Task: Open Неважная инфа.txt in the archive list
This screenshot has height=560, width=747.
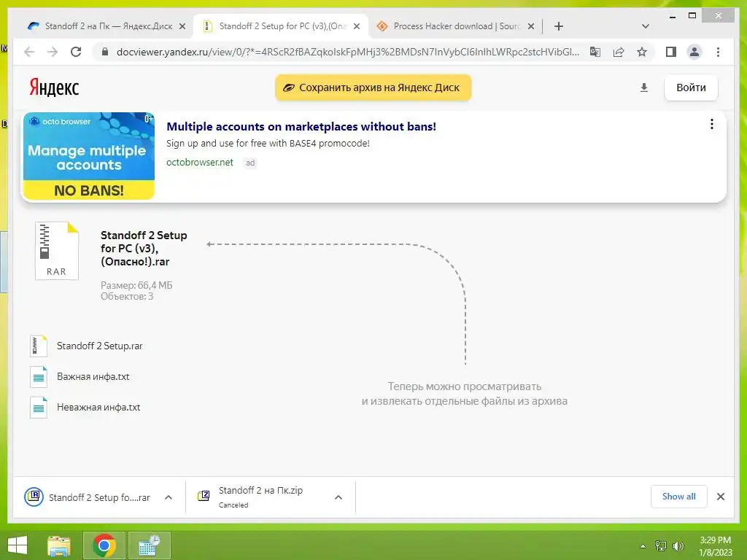Action: point(98,408)
